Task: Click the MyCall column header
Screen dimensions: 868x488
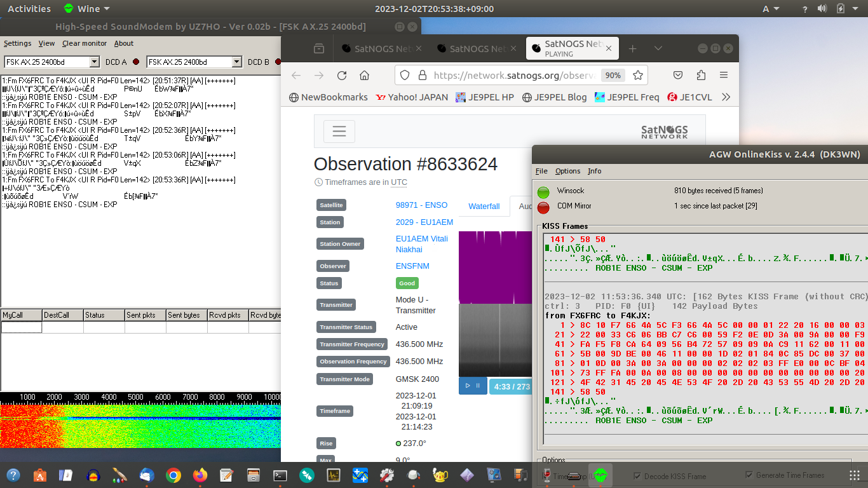Action: point(21,315)
